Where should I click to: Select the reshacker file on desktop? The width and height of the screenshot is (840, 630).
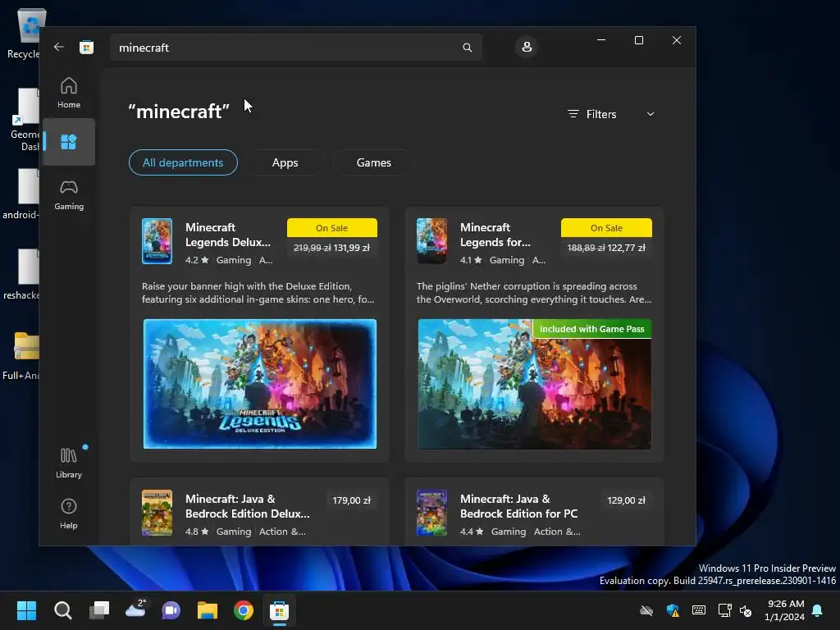[x=21, y=274]
